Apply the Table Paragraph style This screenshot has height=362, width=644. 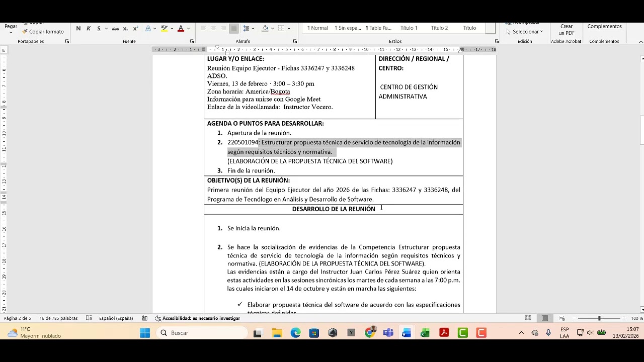(378, 28)
